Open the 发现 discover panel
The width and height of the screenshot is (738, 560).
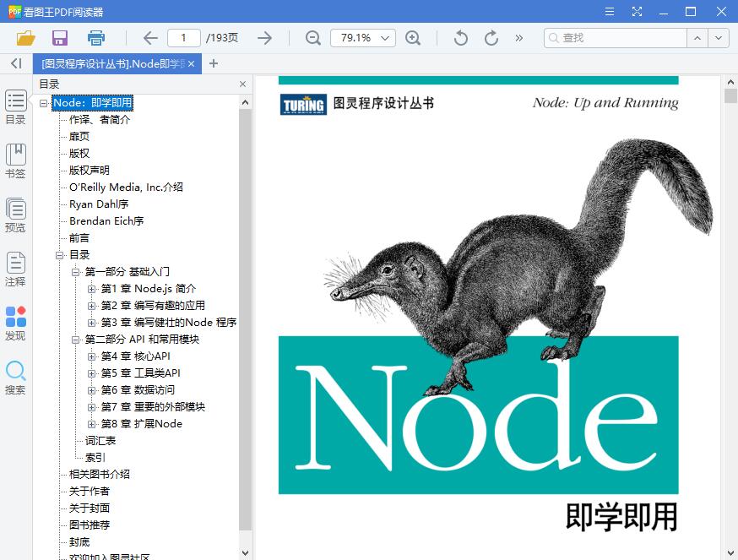(15, 323)
